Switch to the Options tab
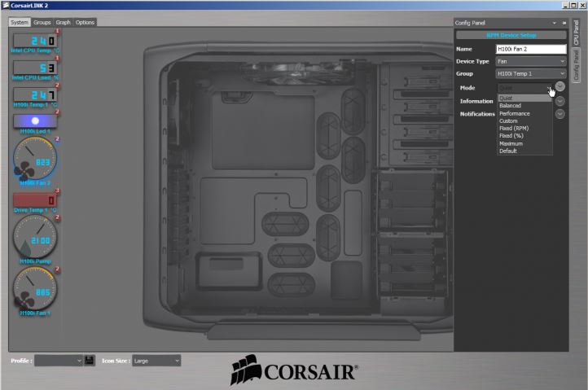 [85, 23]
